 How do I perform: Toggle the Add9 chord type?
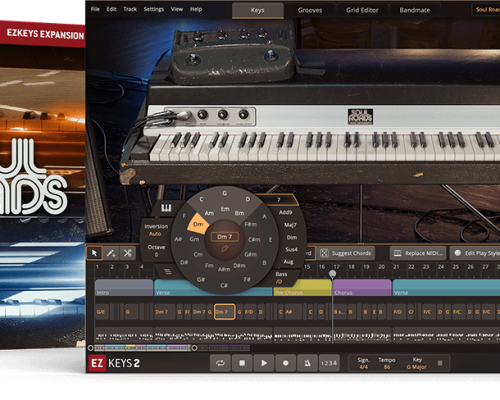coord(285,212)
